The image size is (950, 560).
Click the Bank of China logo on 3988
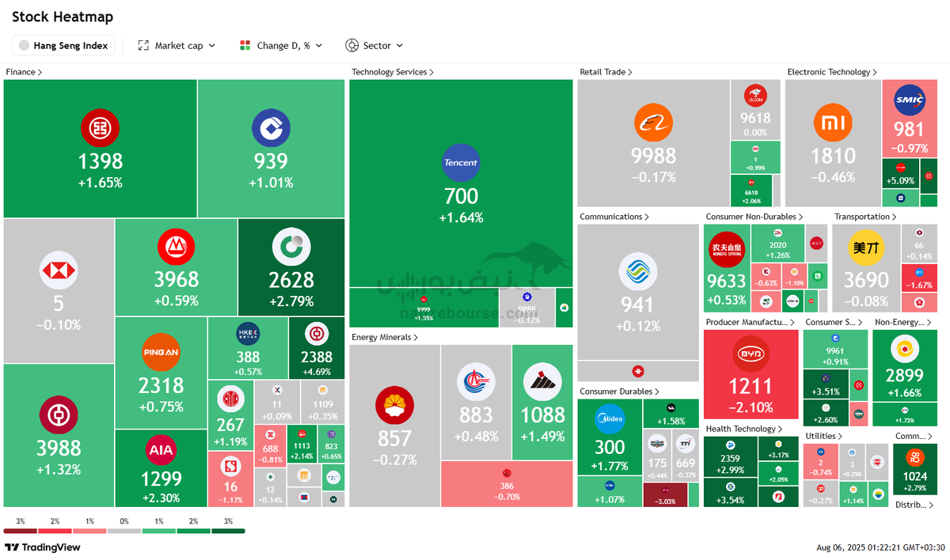click(59, 416)
